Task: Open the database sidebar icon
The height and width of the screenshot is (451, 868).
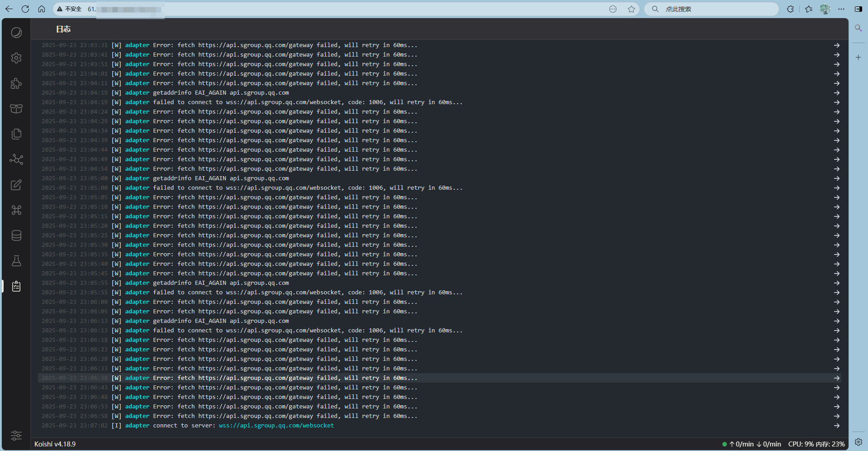Action: (x=16, y=235)
